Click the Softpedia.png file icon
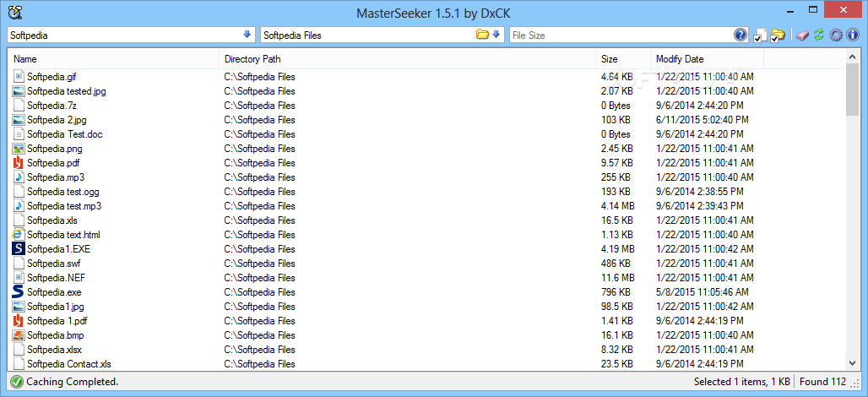The height and width of the screenshot is (397, 868). click(19, 149)
